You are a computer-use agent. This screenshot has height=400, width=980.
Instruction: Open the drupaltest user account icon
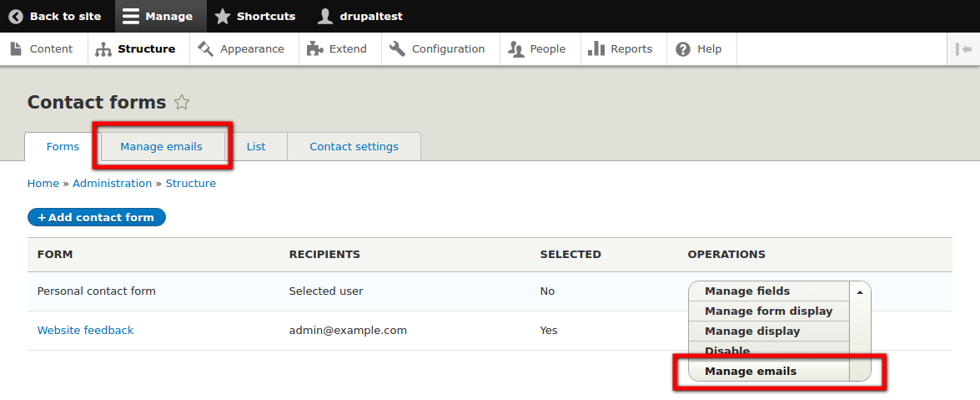click(x=325, y=16)
